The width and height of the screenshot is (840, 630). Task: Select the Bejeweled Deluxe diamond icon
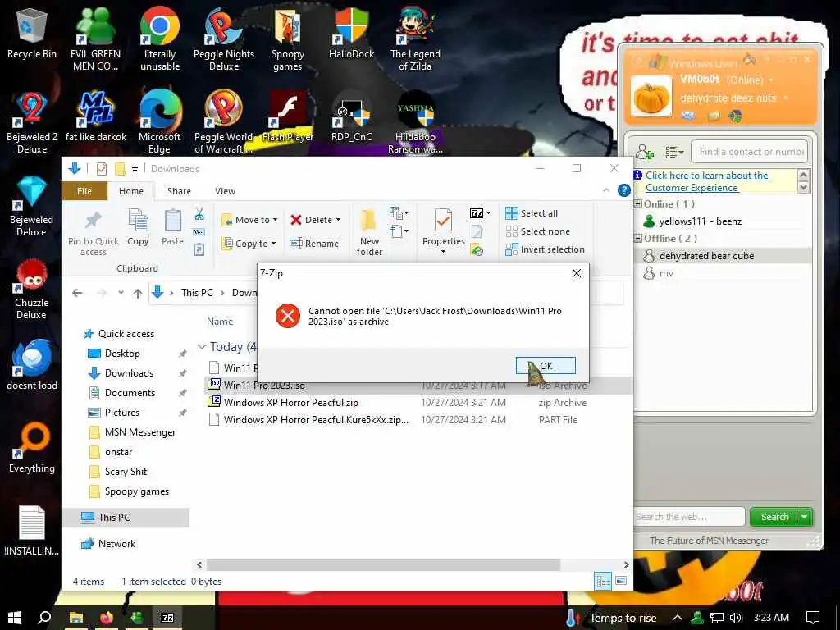click(32, 206)
